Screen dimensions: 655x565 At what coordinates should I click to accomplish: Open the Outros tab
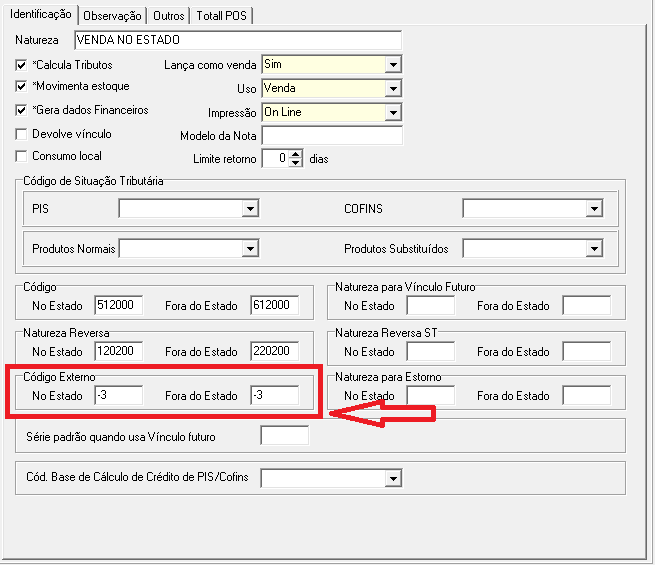pyautogui.click(x=168, y=16)
